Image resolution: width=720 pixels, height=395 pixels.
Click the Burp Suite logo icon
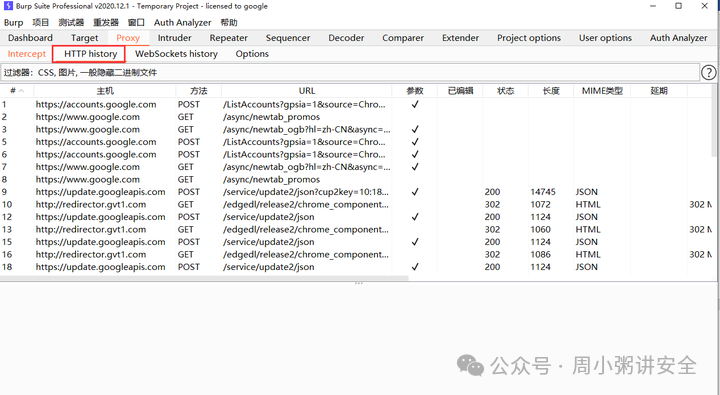click(x=8, y=6)
